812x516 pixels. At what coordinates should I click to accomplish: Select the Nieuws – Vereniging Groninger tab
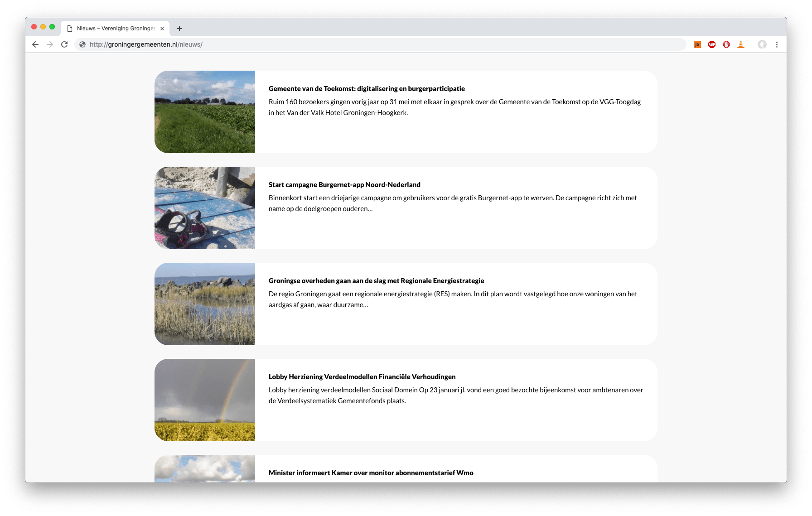pos(115,29)
